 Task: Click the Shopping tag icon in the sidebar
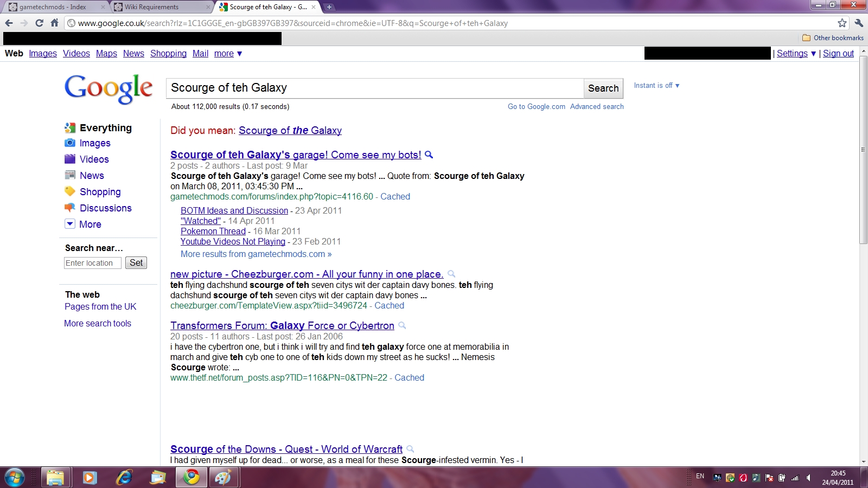70,191
